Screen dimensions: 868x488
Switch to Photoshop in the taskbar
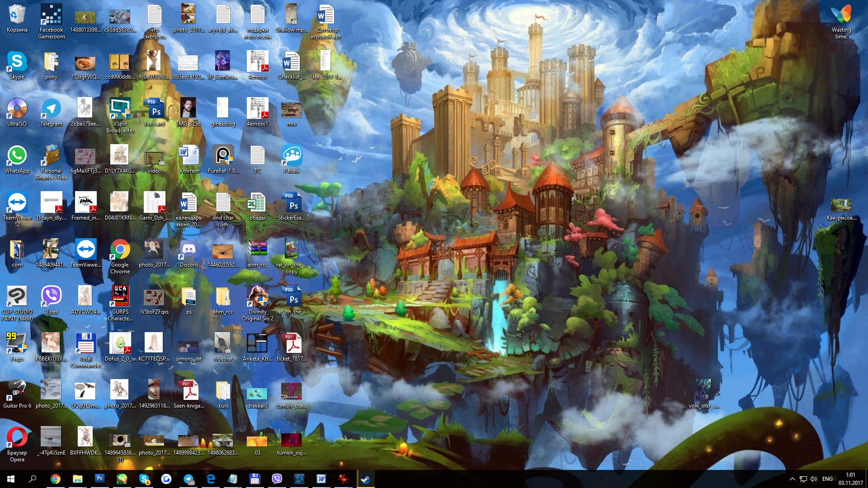[99, 479]
